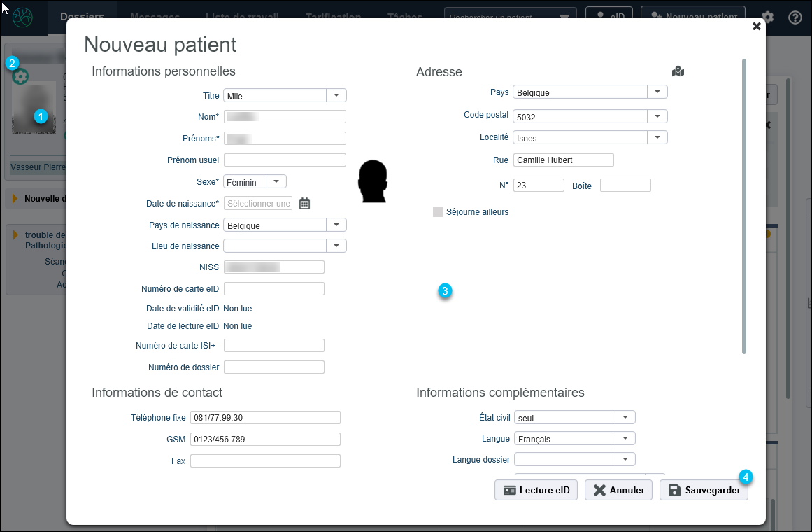Open the address map icon
Image resolution: width=812 pixels, height=532 pixels.
678,71
